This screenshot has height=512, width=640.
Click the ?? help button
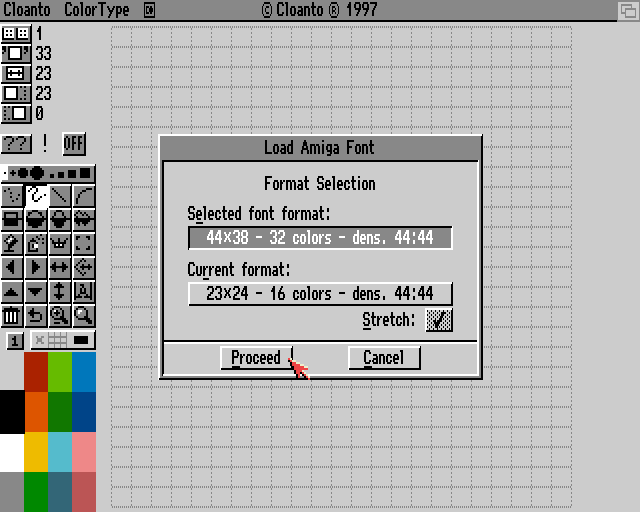pyautogui.click(x=16, y=144)
